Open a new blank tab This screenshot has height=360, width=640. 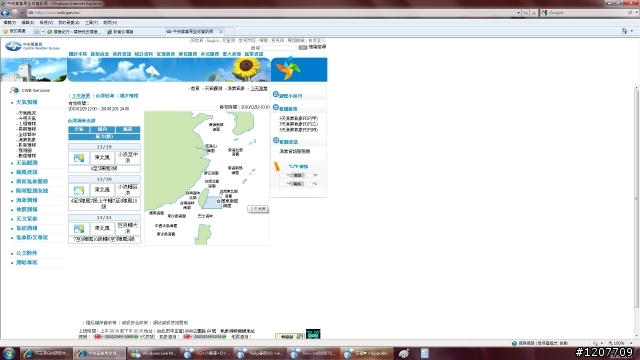(230, 31)
